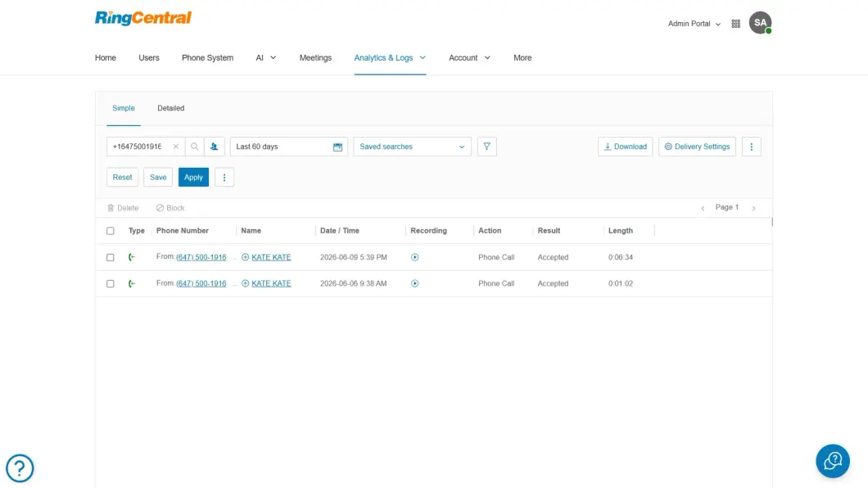Image resolution: width=868 pixels, height=488 pixels.
Task: Open the help question mark button
Action: (20, 468)
